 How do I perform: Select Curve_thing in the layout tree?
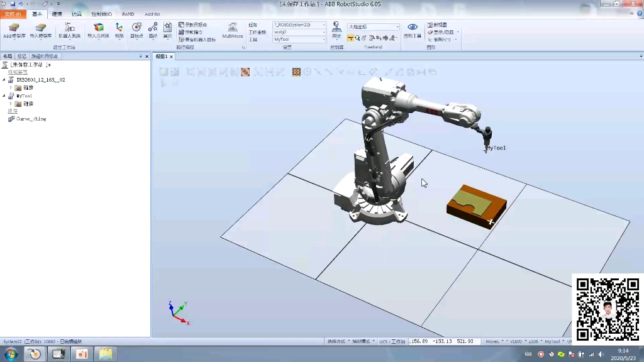coord(30,119)
